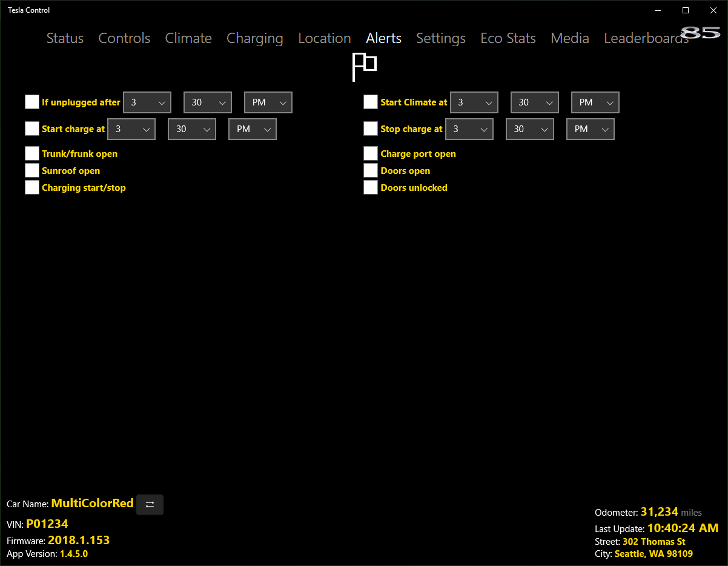728x566 pixels.
Task: Open minute dropdown for Start Climate at
Action: coord(535,102)
